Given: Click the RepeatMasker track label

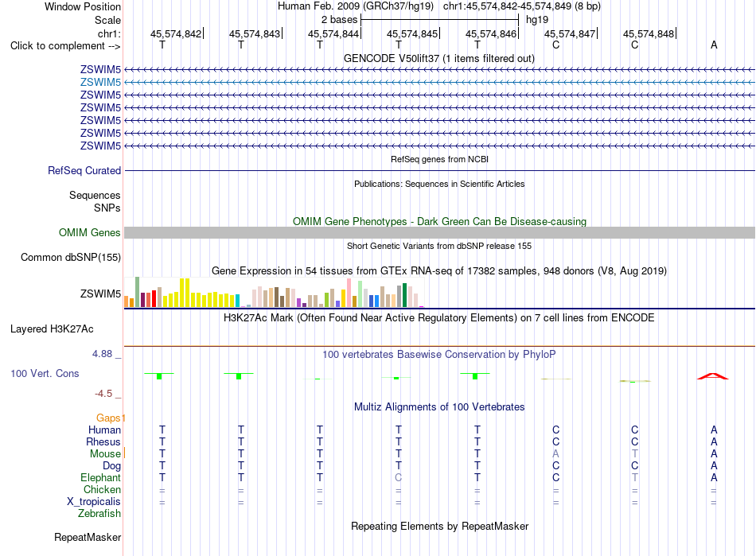Looking at the screenshot, I should [88, 537].
